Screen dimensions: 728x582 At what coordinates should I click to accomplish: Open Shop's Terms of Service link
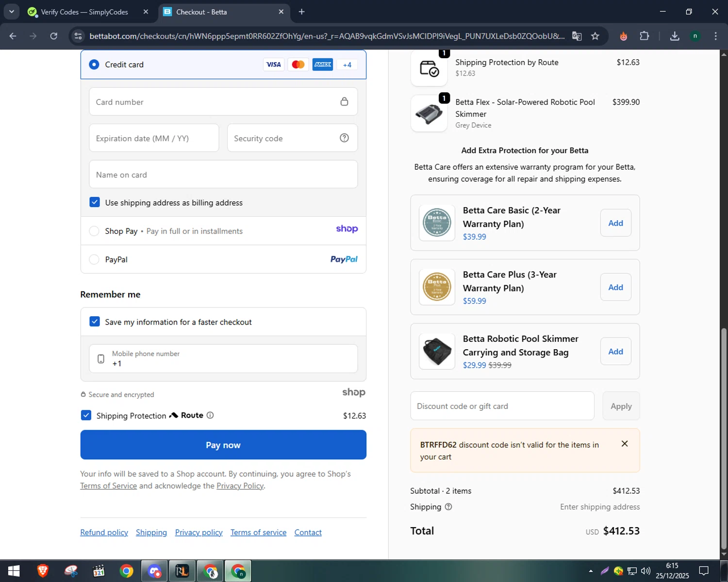click(109, 486)
